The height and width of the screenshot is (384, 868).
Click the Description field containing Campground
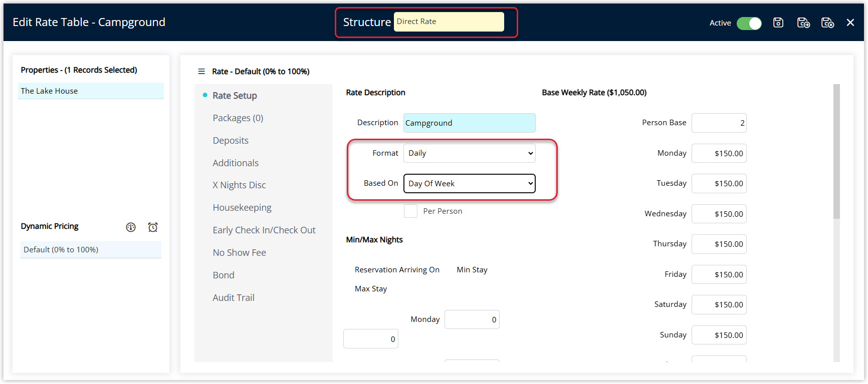click(469, 123)
